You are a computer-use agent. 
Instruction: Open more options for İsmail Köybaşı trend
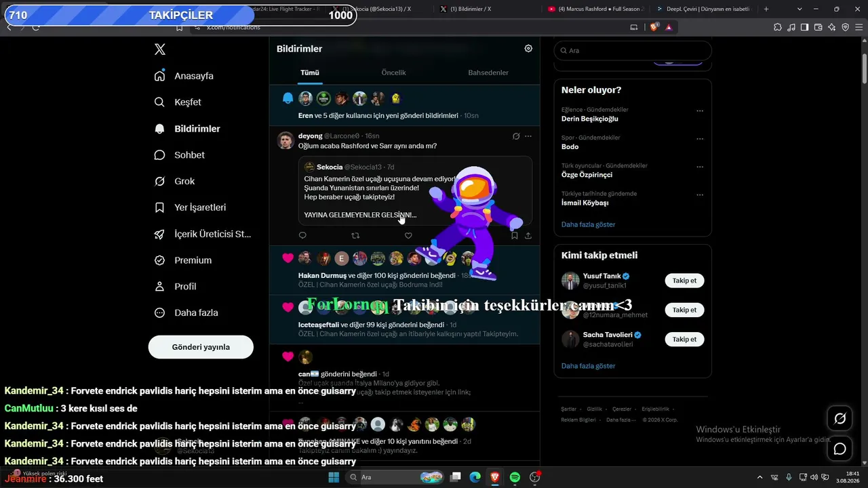point(700,195)
